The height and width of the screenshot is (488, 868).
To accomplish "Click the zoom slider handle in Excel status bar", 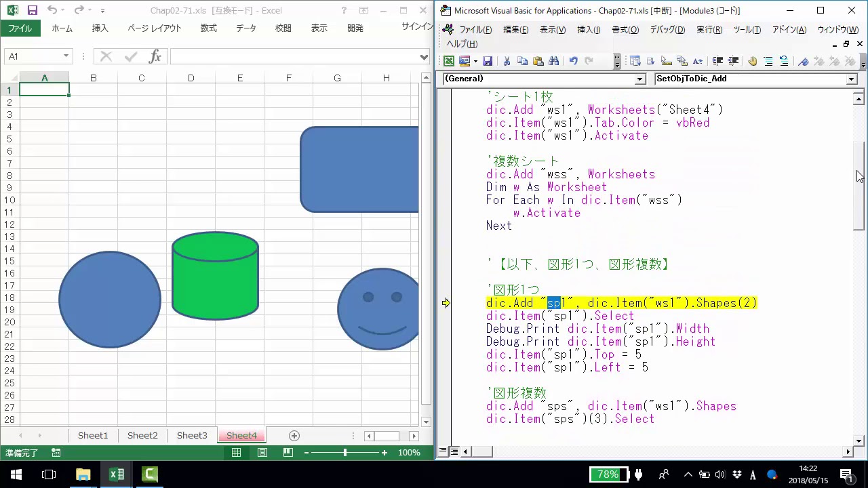I will coord(345,453).
